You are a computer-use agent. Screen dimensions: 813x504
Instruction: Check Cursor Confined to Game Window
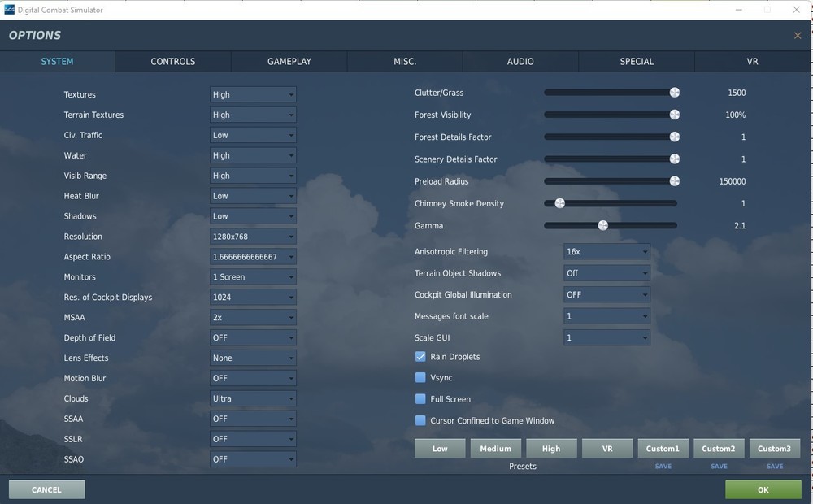click(420, 420)
